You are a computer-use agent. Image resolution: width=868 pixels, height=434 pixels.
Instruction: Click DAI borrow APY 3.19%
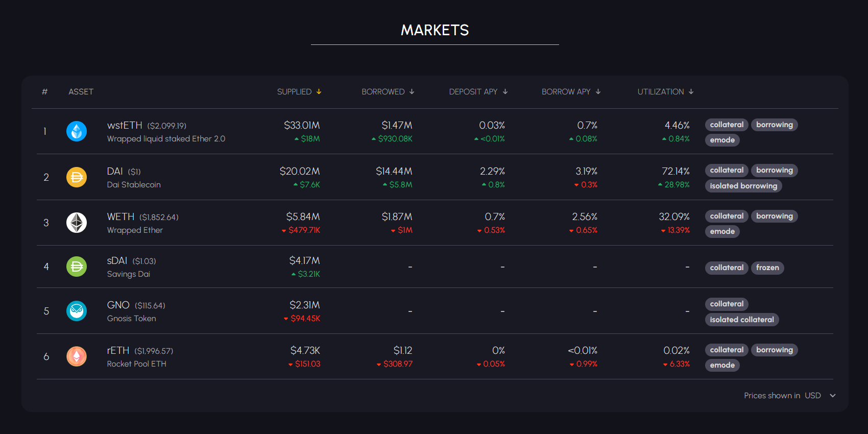pos(587,171)
